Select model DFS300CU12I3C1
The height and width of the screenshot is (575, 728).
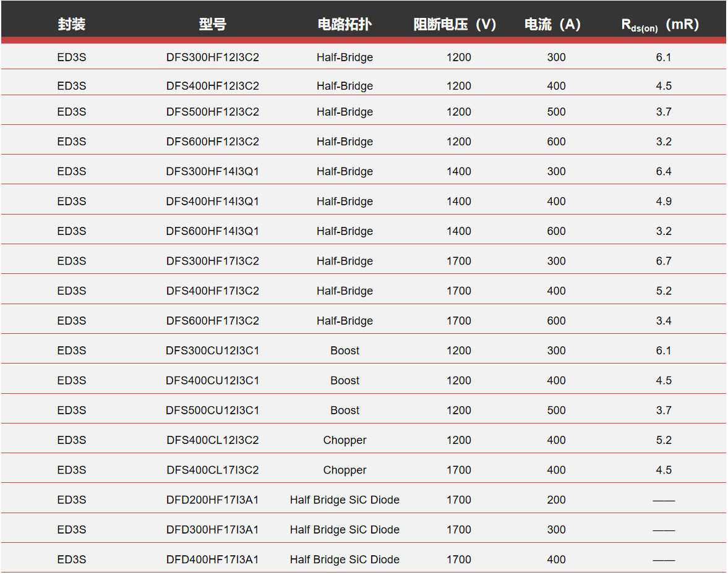tap(213, 351)
